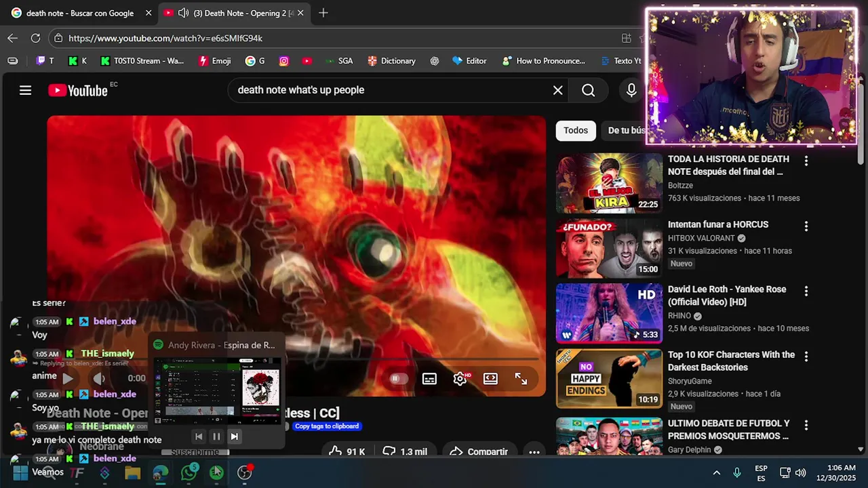Open the Instagram bookmark icon

[284, 61]
